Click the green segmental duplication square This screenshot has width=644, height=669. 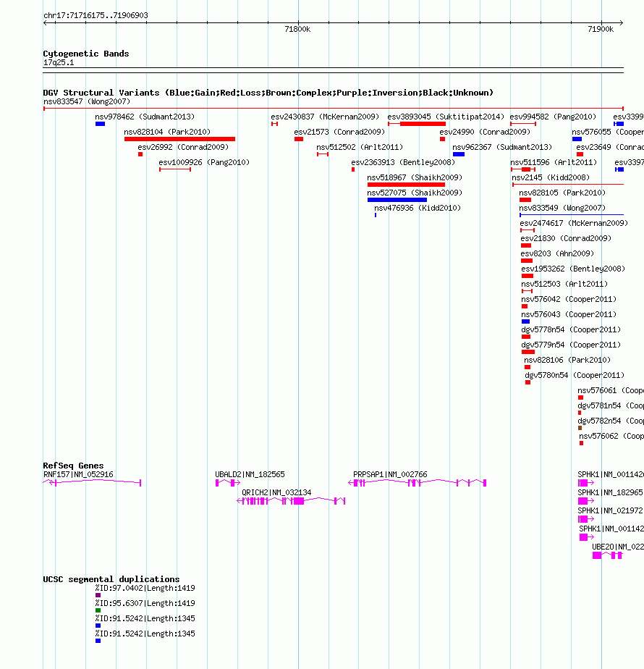click(98, 610)
